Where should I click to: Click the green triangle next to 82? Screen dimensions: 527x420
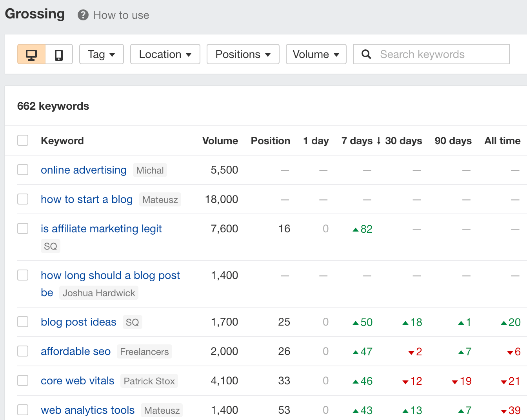pyautogui.click(x=355, y=229)
